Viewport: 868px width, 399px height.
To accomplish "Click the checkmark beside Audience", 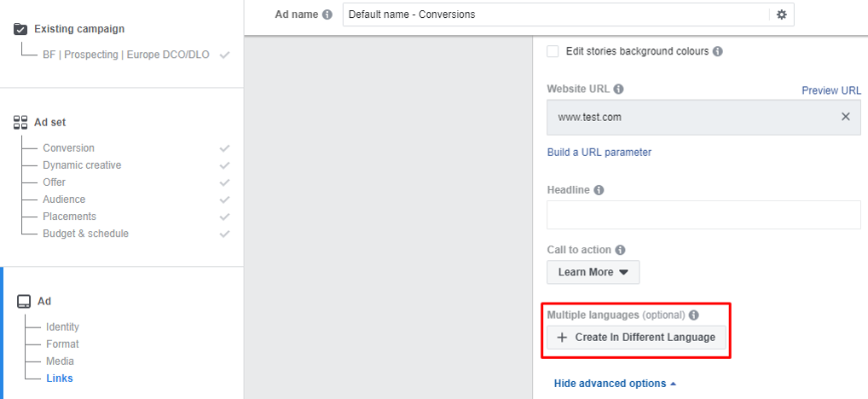I will (x=224, y=199).
